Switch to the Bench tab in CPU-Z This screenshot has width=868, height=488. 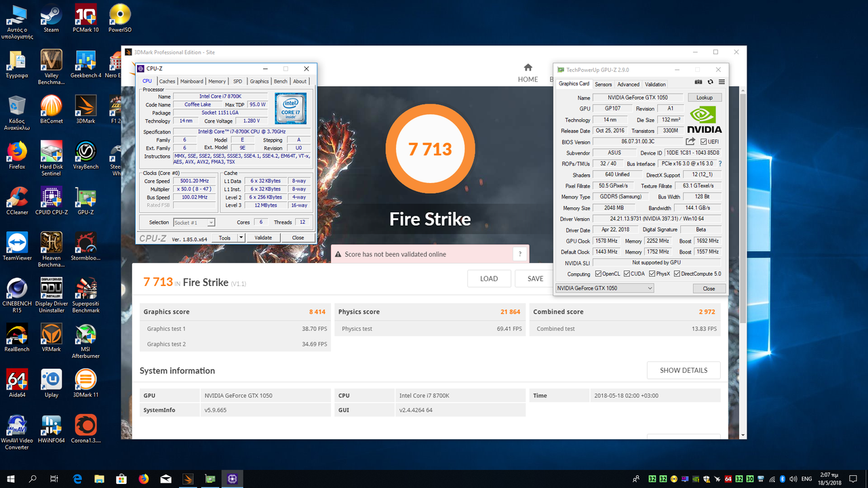coord(280,81)
